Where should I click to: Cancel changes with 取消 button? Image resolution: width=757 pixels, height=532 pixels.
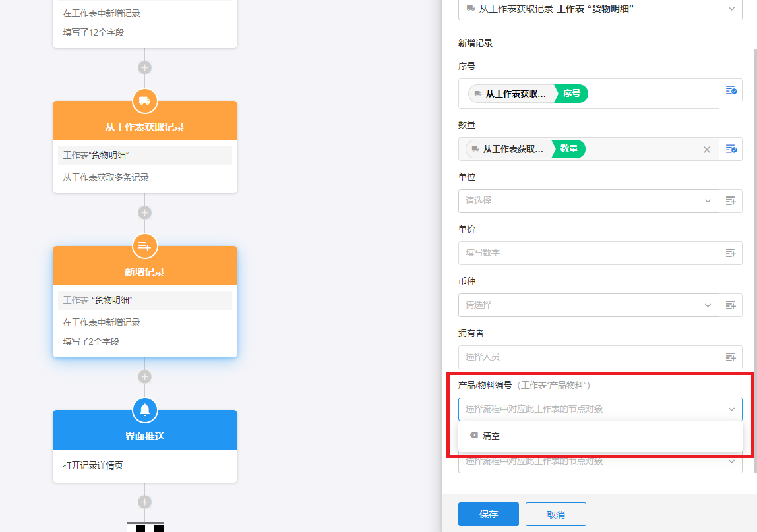pos(556,514)
